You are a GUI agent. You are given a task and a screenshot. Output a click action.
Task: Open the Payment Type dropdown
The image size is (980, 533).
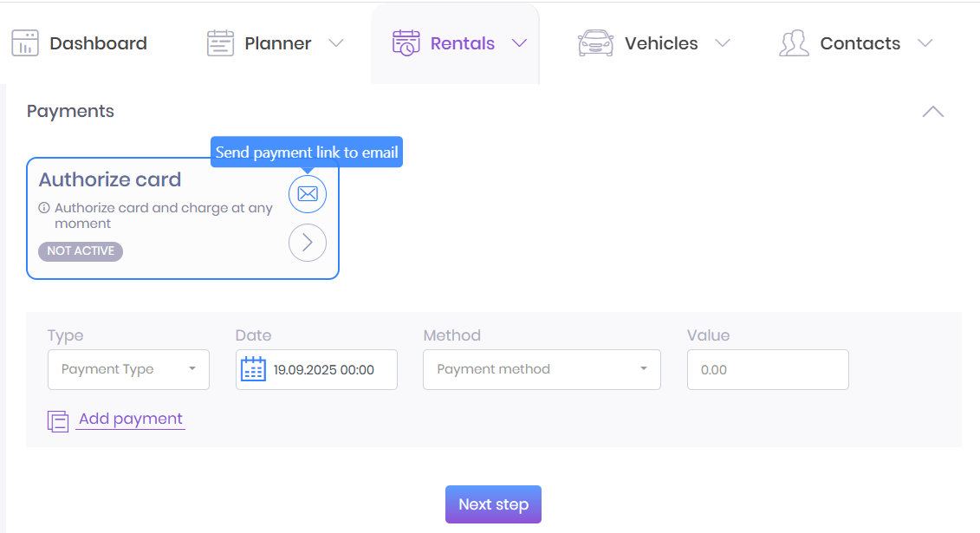(x=128, y=369)
